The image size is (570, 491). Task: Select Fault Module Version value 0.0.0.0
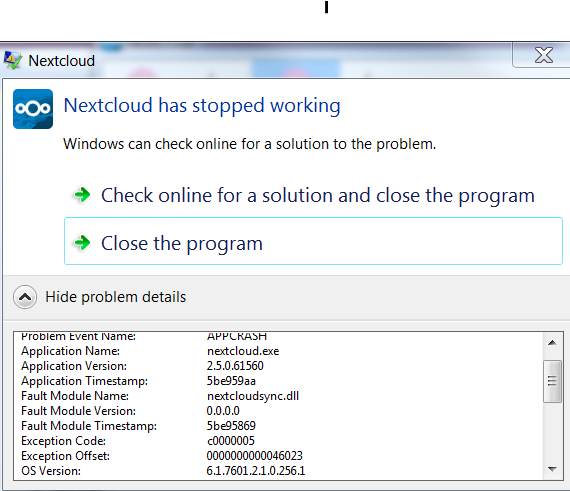point(223,411)
